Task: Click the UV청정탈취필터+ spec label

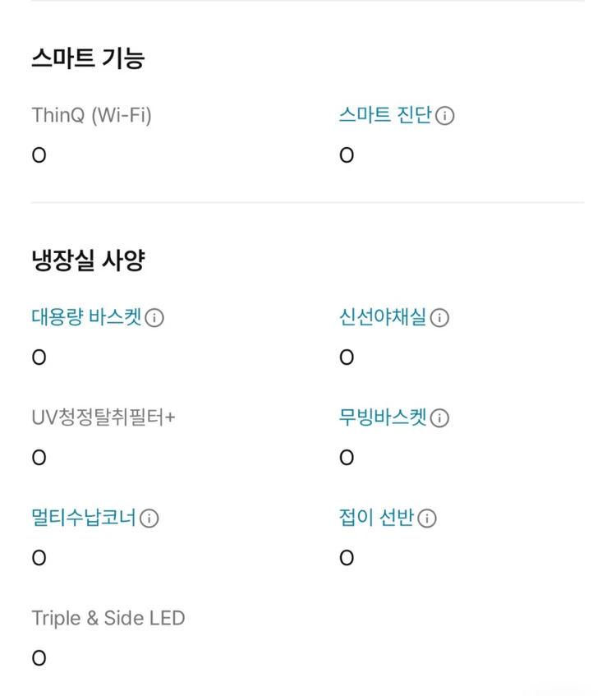Action: [103, 417]
